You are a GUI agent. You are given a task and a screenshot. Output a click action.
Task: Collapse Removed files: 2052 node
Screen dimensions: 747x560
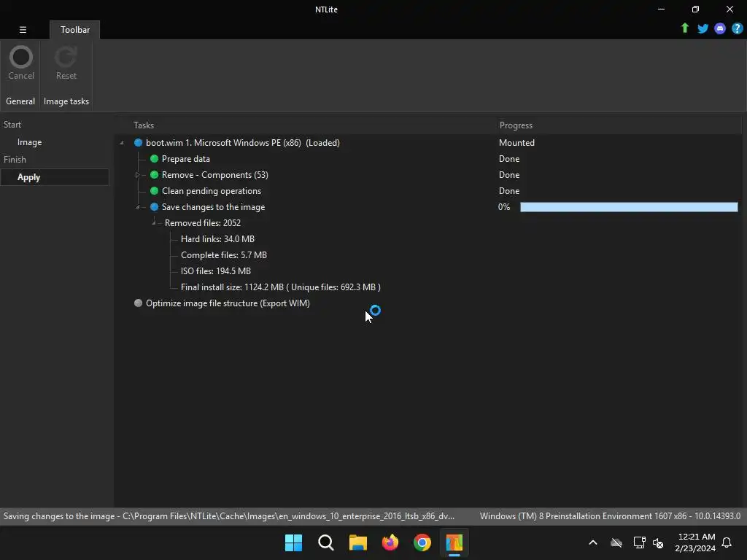153,222
